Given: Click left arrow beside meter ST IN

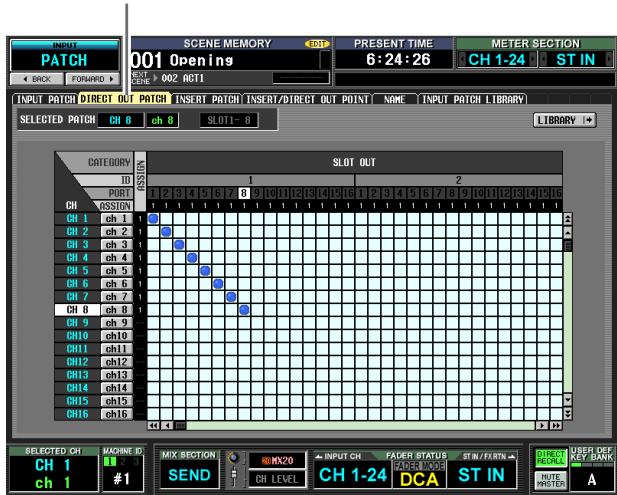Looking at the screenshot, I should click(x=544, y=60).
